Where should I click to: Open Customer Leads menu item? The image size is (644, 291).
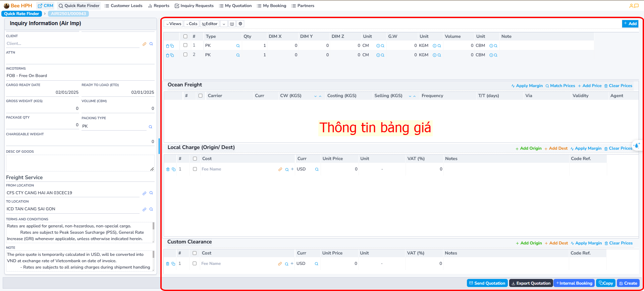pos(123,6)
